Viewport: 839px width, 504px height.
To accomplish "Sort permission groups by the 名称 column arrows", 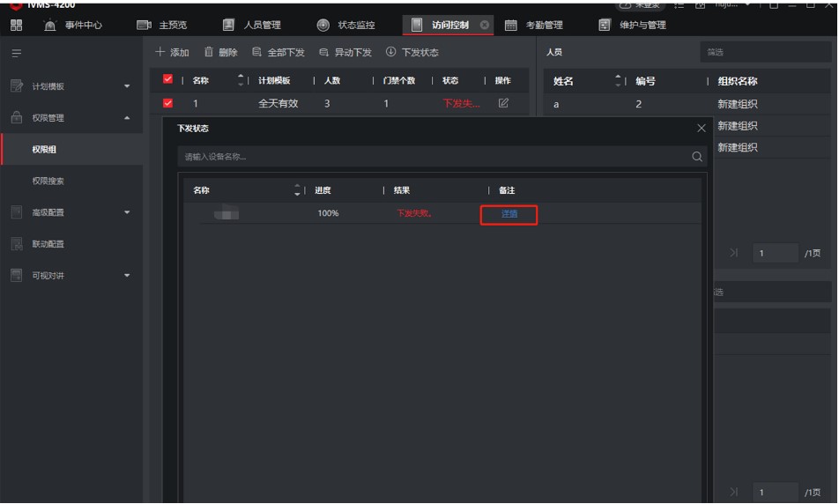I will 241,80.
